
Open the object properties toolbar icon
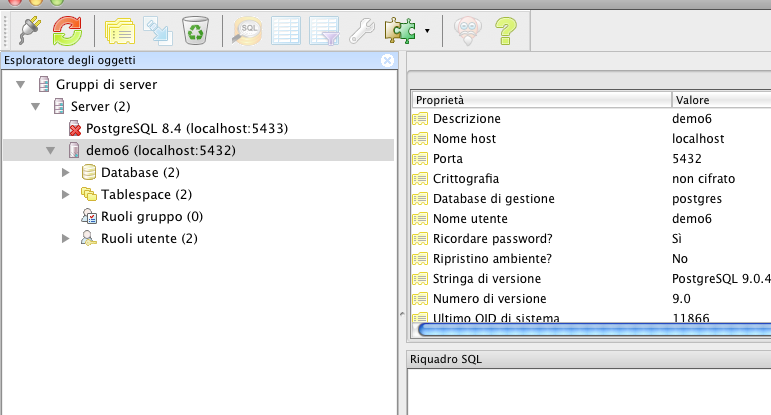(x=120, y=31)
